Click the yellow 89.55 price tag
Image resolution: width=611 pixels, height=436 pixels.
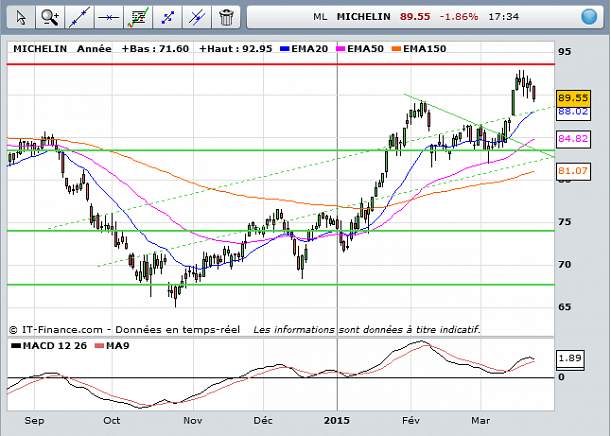[573, 97]
